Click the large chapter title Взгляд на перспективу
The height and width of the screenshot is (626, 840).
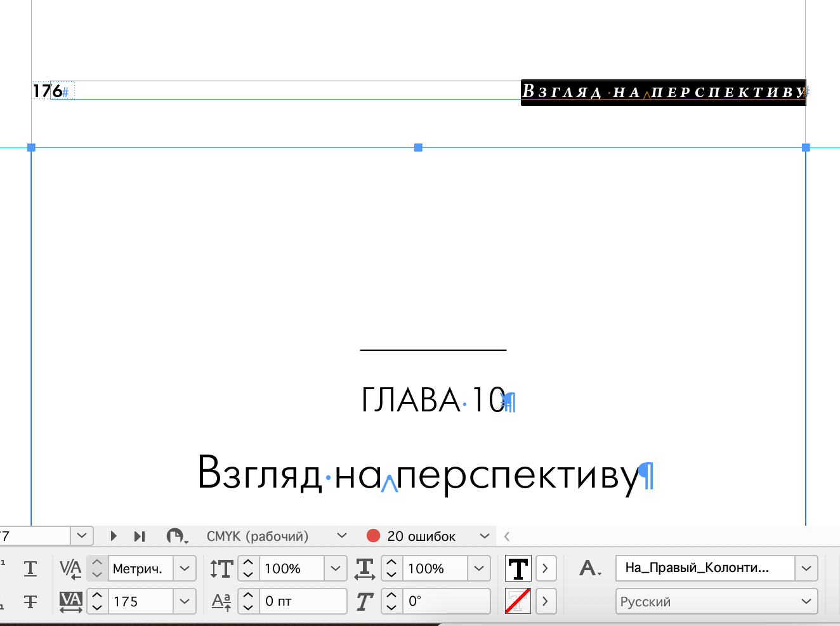[419, 473]
